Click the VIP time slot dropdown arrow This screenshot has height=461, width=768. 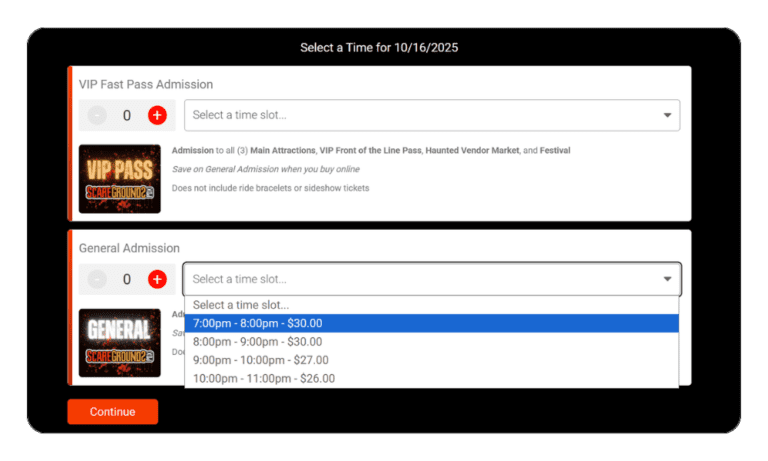pyautogui.click(x=667, y=115)
